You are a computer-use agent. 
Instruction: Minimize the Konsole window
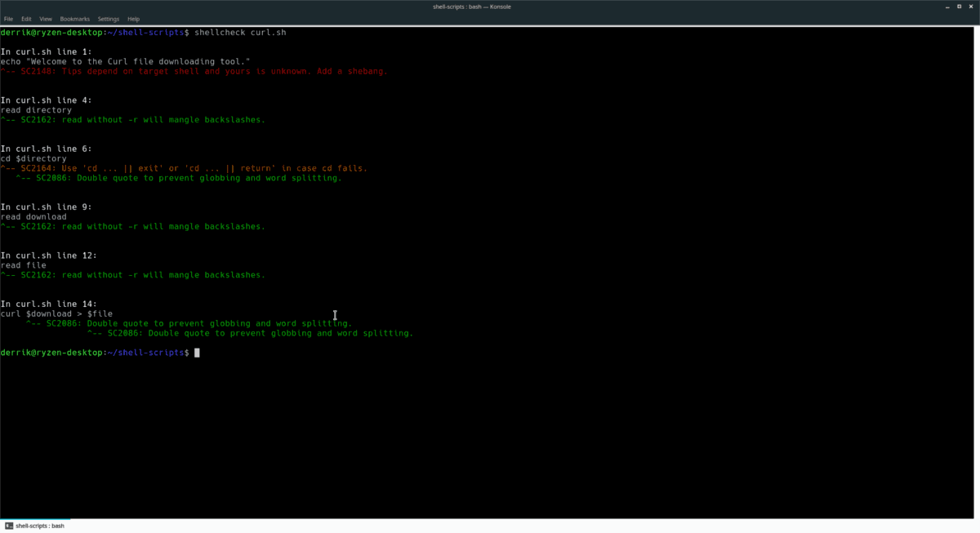tap(947, 7)
